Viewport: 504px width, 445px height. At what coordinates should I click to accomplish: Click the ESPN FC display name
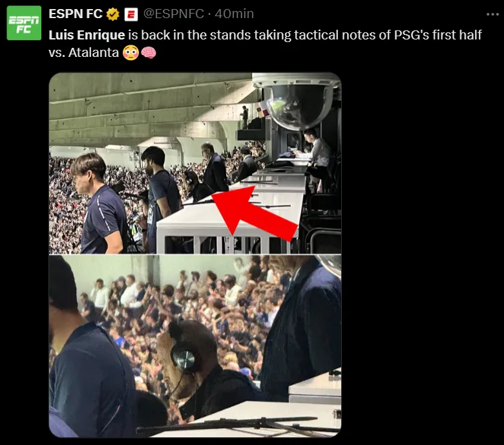pyautogui.click(x=76, y=14)
